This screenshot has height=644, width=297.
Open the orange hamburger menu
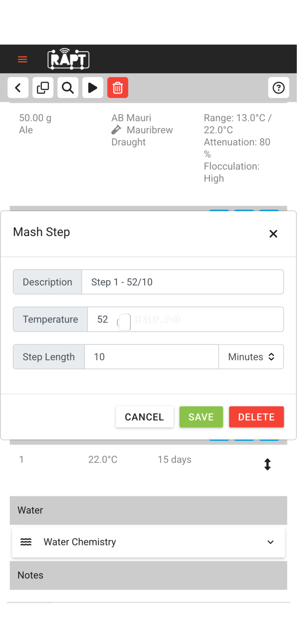[x=23, y=59]
